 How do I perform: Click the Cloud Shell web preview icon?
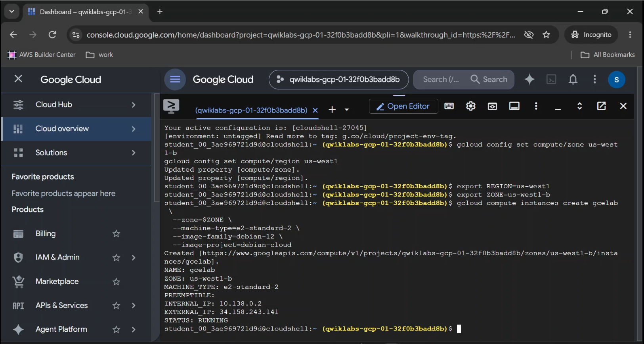pyautogui.click(x=493, y=106)
